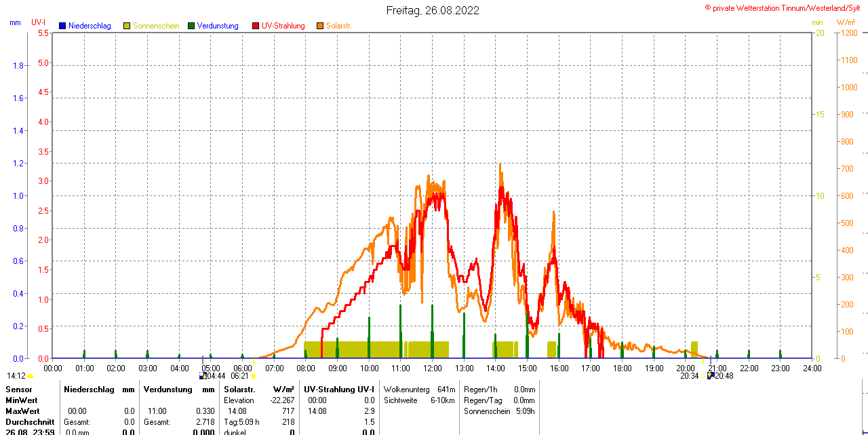The height and width of the screenshot is (435, 868).
Task: Click the green Verdunstung legend square
Action: (191, 26)
